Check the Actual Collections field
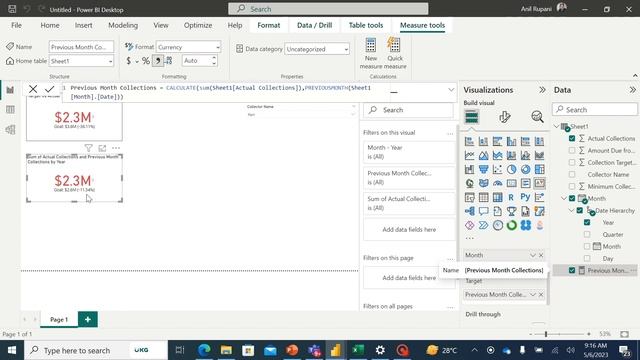Screen dimensions: 640x360 coord(572,138)
